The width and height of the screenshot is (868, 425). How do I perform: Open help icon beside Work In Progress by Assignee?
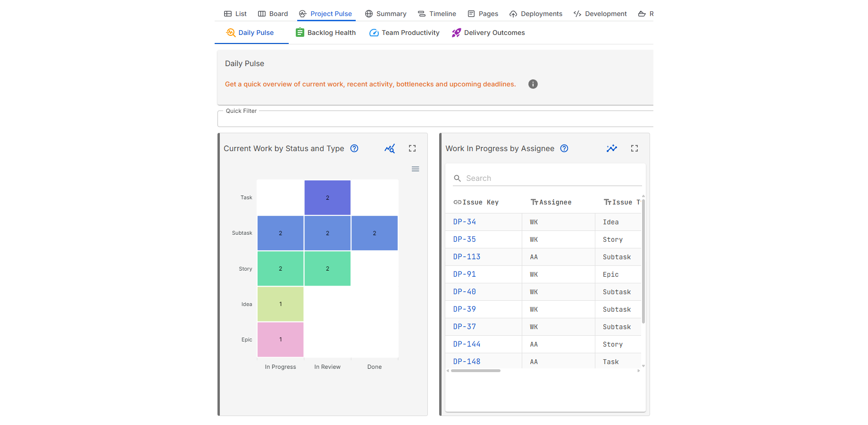pos(564,148)
